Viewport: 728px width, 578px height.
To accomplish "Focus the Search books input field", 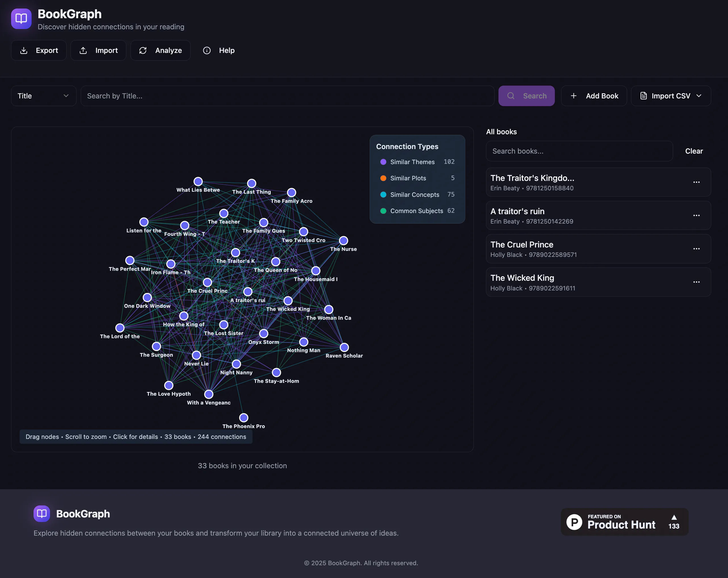I will pos(579,151).
